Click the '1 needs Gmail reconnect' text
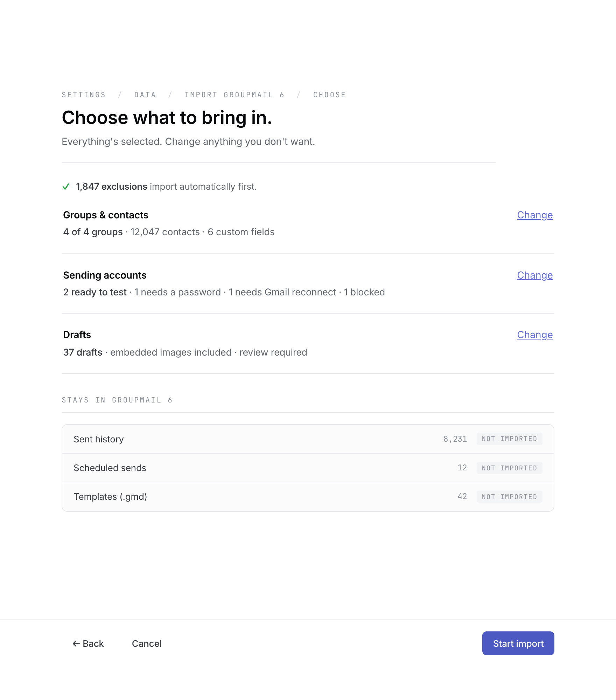 (282, 292)
